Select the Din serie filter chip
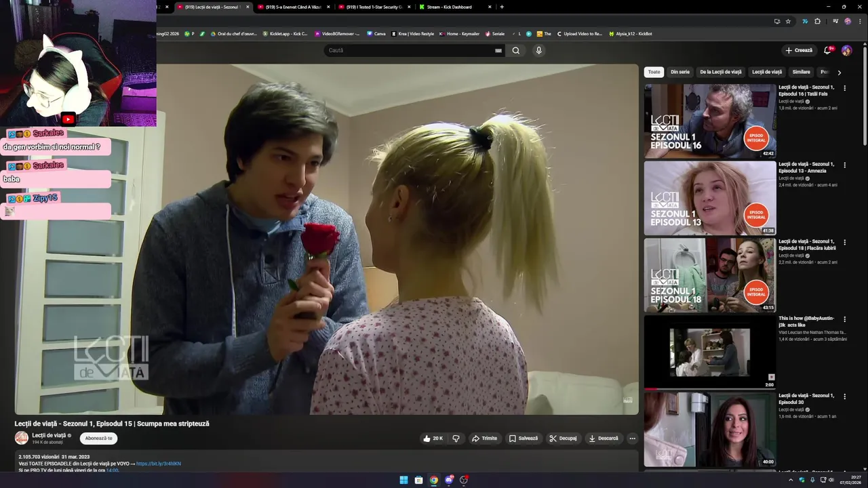 coord(680,72)
